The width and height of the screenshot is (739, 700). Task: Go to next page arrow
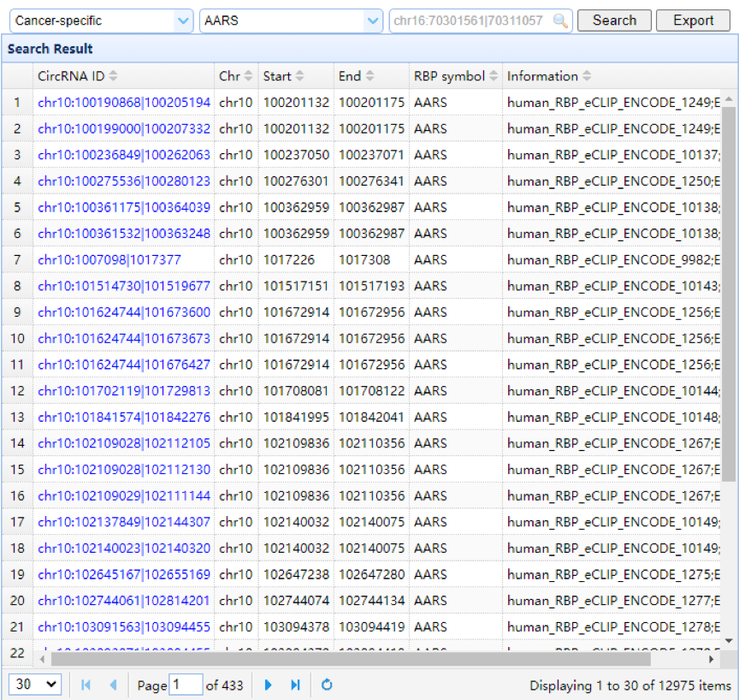click(269, 685)
